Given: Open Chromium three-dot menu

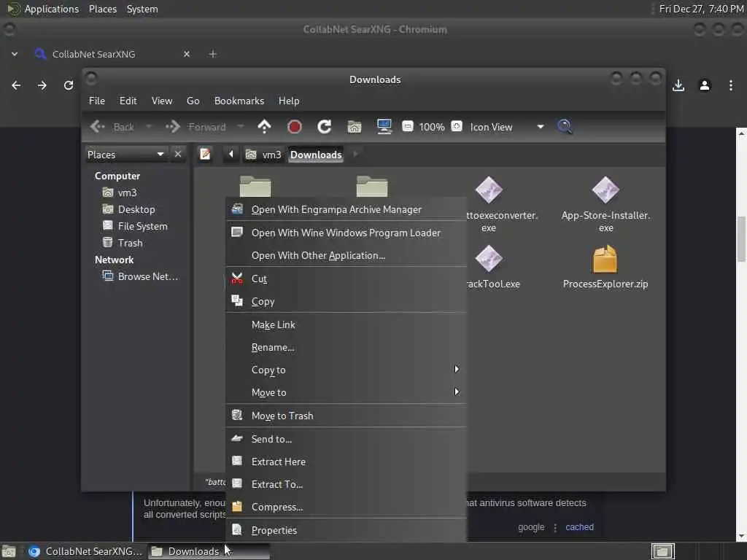Looking at the screenshot, I should 731,85.
